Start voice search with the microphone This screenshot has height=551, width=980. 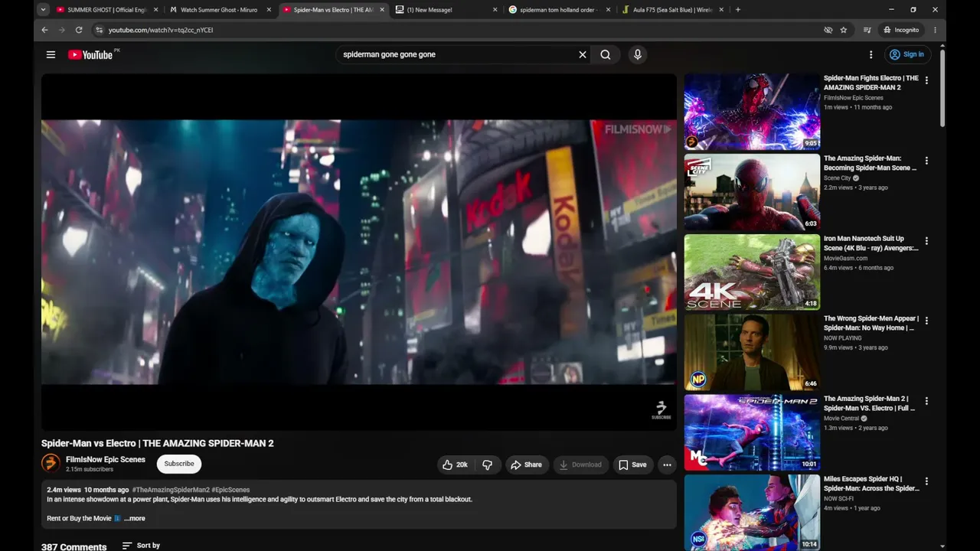(638, 54)
